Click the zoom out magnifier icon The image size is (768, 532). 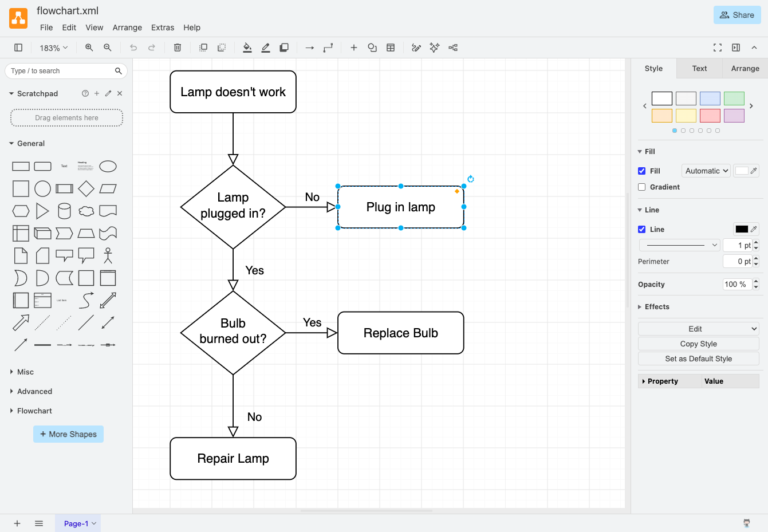point(108,48)
